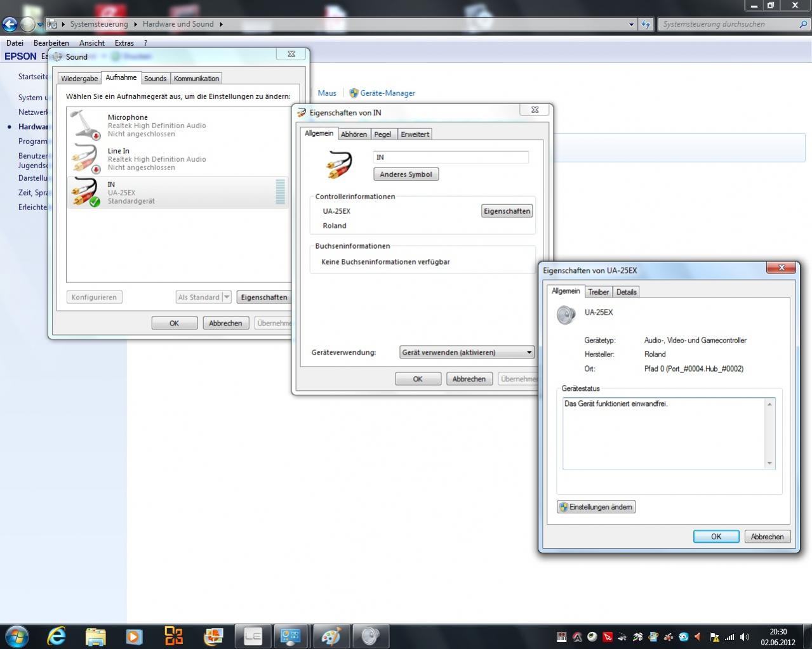Switch to Treiber tab in UA-25EX properties
This screenshot has height=649, width=812.
(598, 292)
